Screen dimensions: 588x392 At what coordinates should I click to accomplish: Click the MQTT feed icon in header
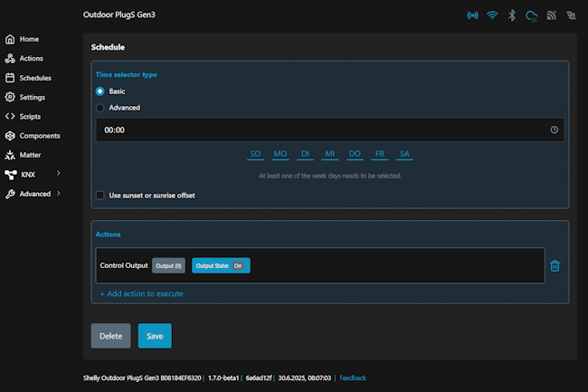[552, 15]
